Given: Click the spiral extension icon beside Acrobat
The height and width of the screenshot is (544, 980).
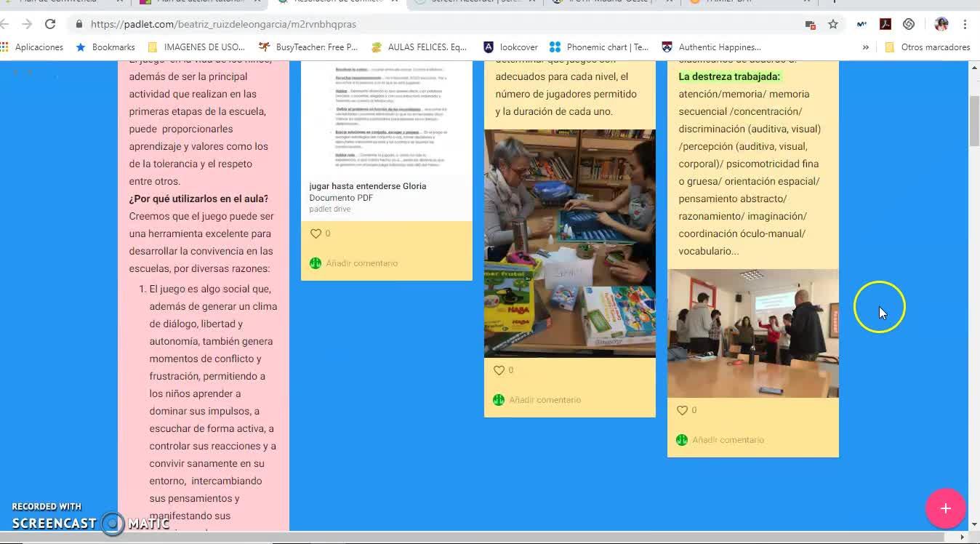Looking at the screenshot, I should [909, 24].
